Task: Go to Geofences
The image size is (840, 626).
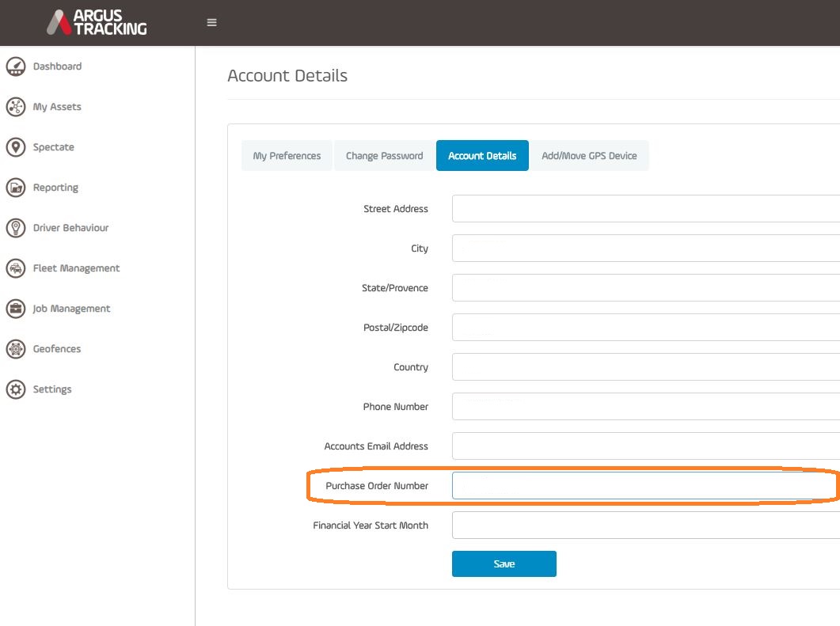Action: pyautogui.click(x=57, y=348)
